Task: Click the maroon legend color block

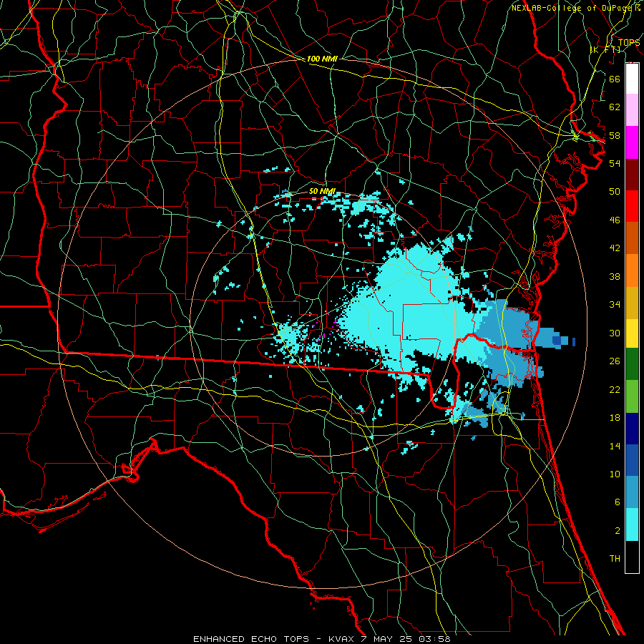Action: tap(632, 175)
